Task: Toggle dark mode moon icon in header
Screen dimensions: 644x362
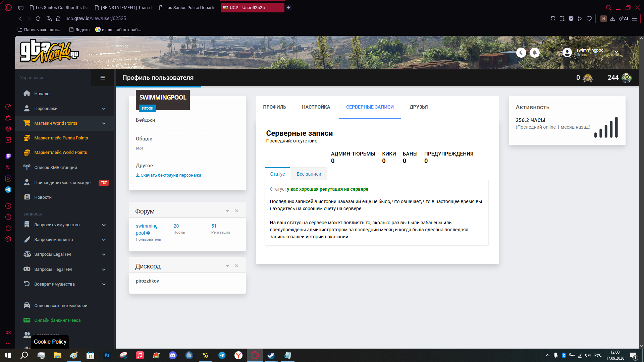Action: [x=521, y=53]
